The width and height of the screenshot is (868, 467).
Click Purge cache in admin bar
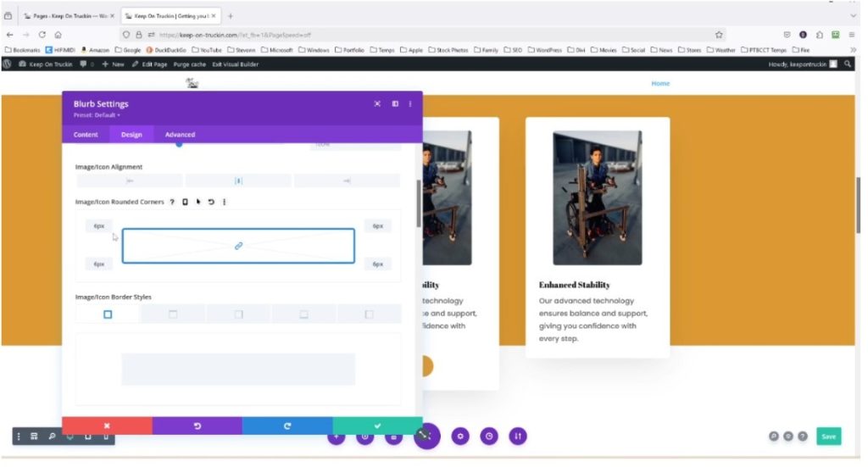(x=189, y=64)
